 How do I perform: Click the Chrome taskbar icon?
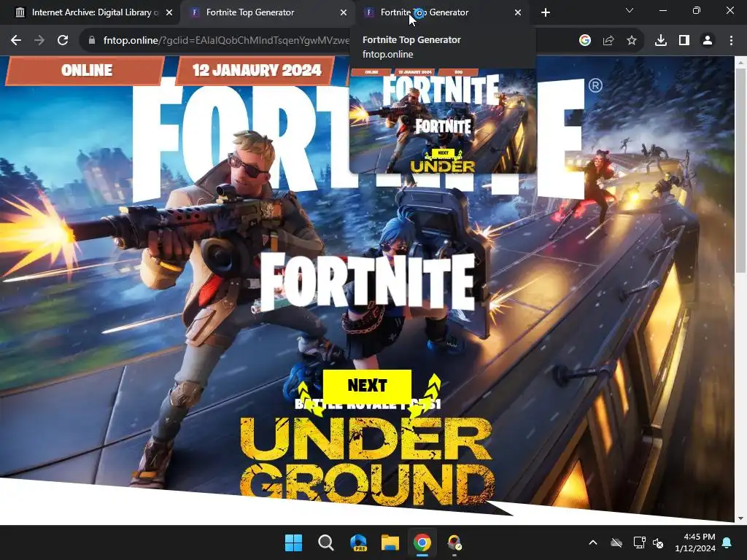422,542
